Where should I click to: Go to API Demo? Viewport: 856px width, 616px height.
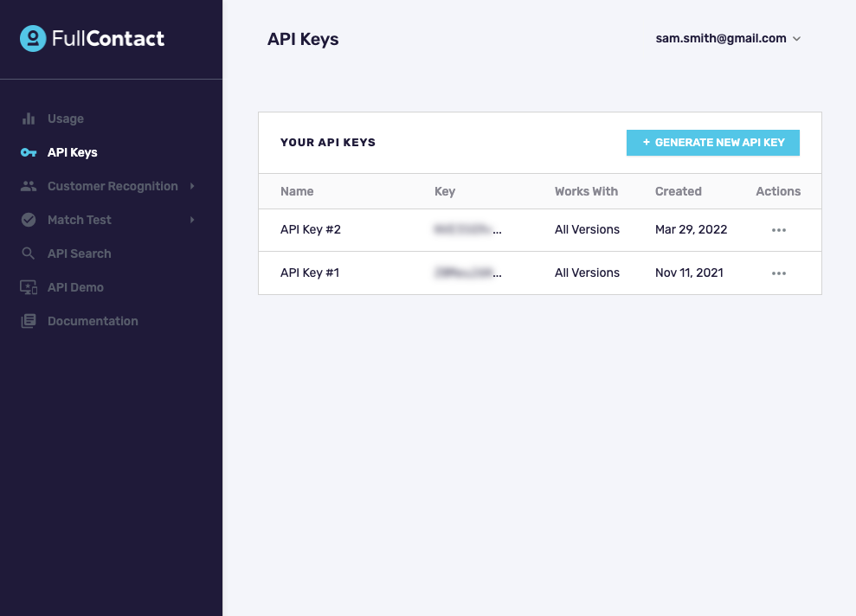(75, 287)
